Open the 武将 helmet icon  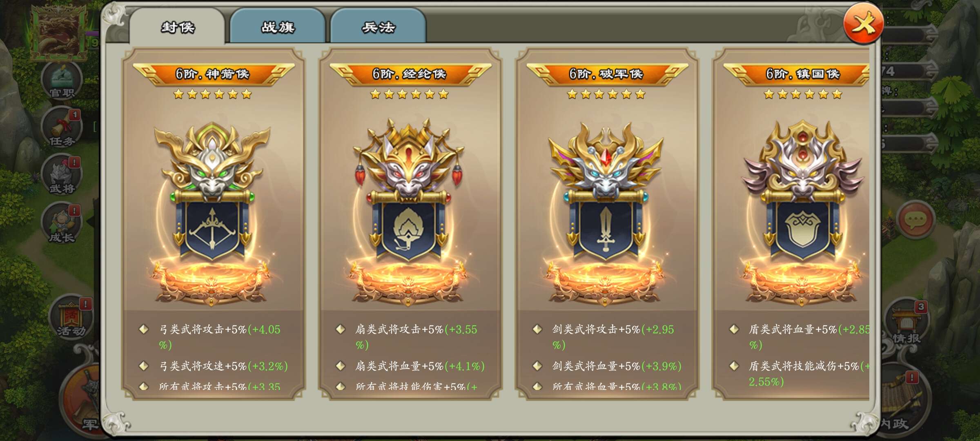click(62, 176)
